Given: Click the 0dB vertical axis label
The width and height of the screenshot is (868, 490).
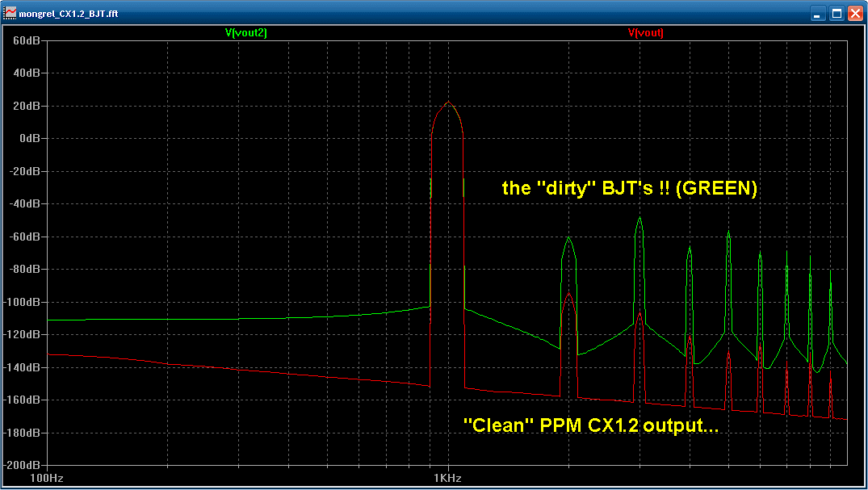Looking at the screenshot, I should [x=30, y=138].
